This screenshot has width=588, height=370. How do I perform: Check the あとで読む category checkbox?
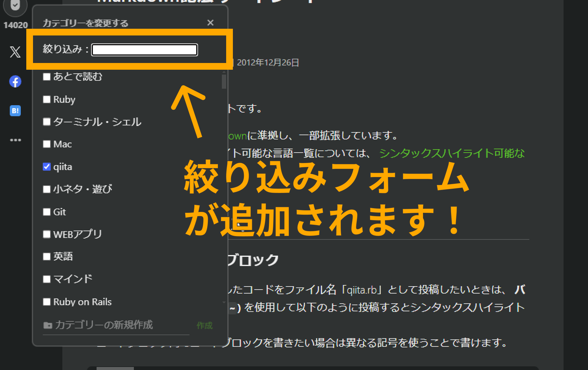[47, 77]
